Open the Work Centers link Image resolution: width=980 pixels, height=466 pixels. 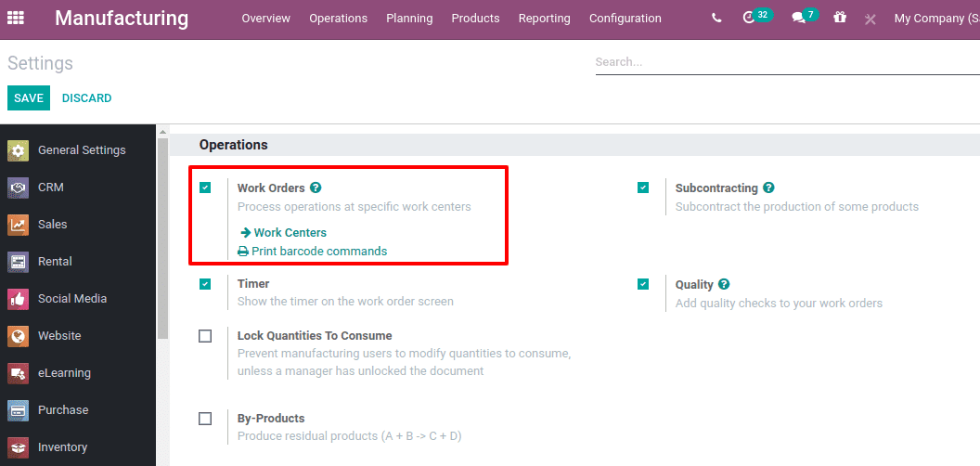pyautogui.click(x=283, y=233)
